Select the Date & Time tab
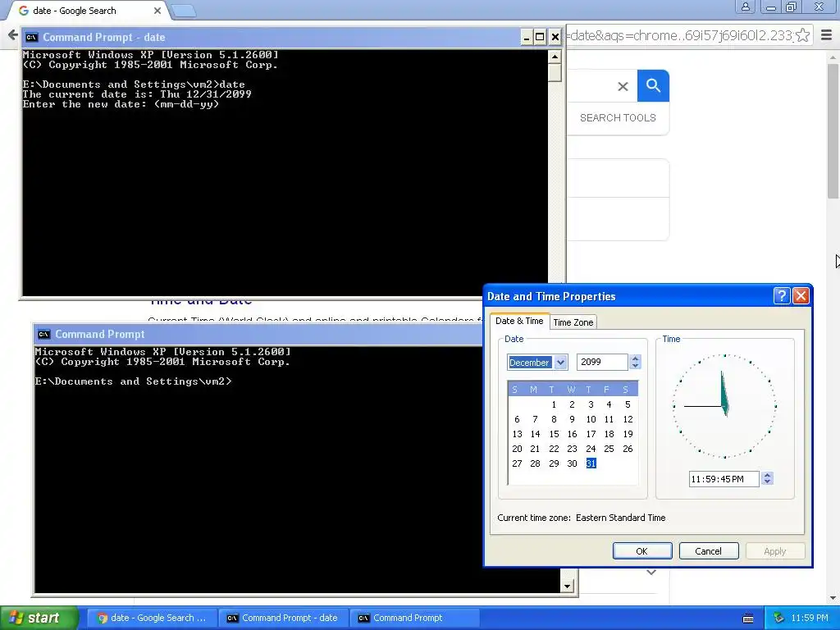 pos(519,321)
